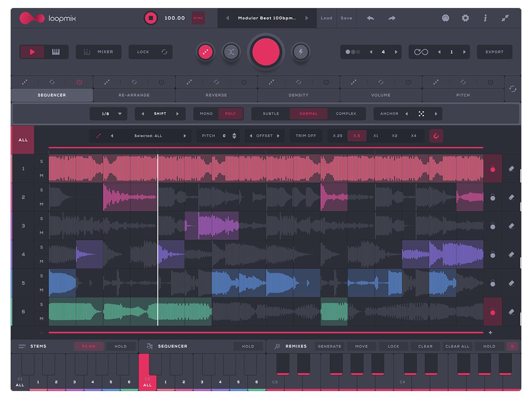Switch to the SEQUENCER tab
This screenshot has width=532, height=399.
[52, 95]
